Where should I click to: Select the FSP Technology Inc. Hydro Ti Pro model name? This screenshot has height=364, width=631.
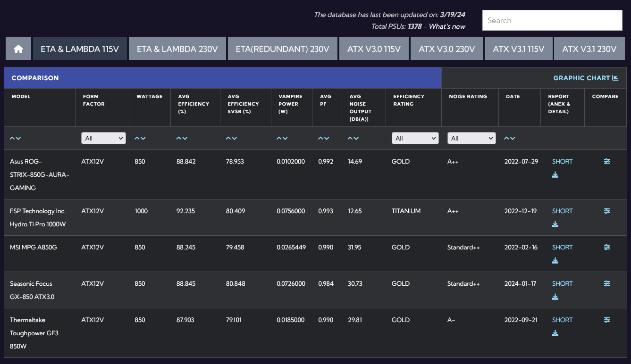click(x=38, y=217)
